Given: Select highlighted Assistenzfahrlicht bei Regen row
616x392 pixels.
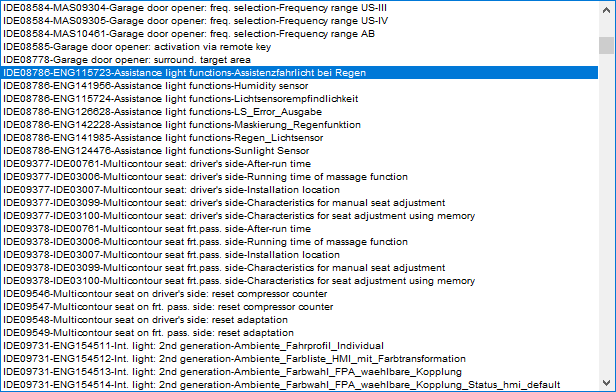Looking at the screenshot, I should click(x=299, y=73).
